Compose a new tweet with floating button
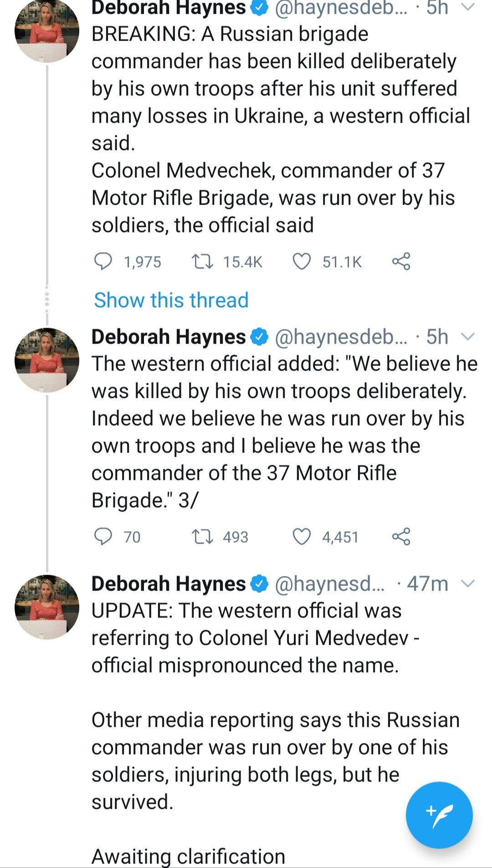This screenshot has height=868, width=492. tap(439, 815)
